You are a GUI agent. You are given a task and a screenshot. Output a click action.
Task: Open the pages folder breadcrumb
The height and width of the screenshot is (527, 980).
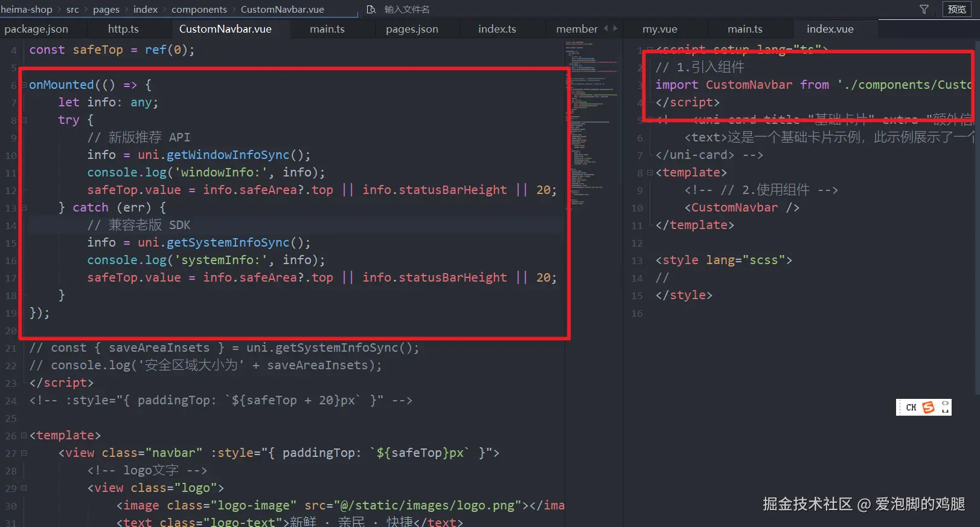click(x=106, y=10)
